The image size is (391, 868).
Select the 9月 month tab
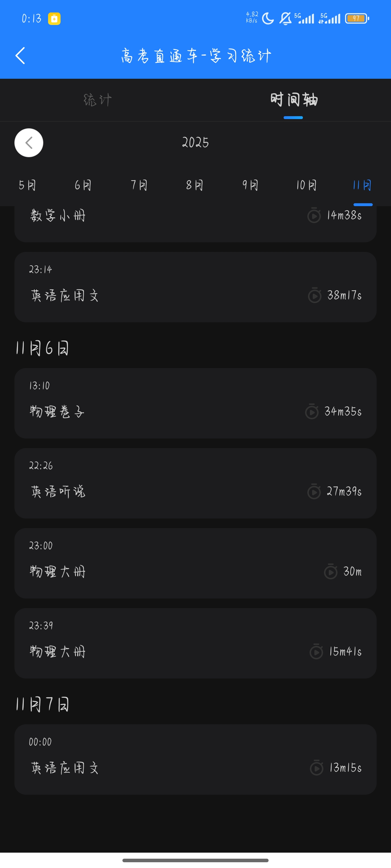pos(250,185)
